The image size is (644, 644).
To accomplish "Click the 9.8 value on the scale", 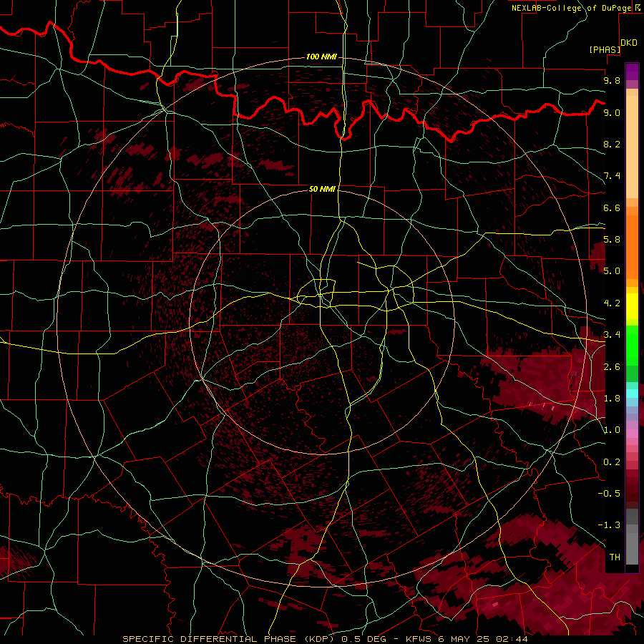I will click(612, 80).
